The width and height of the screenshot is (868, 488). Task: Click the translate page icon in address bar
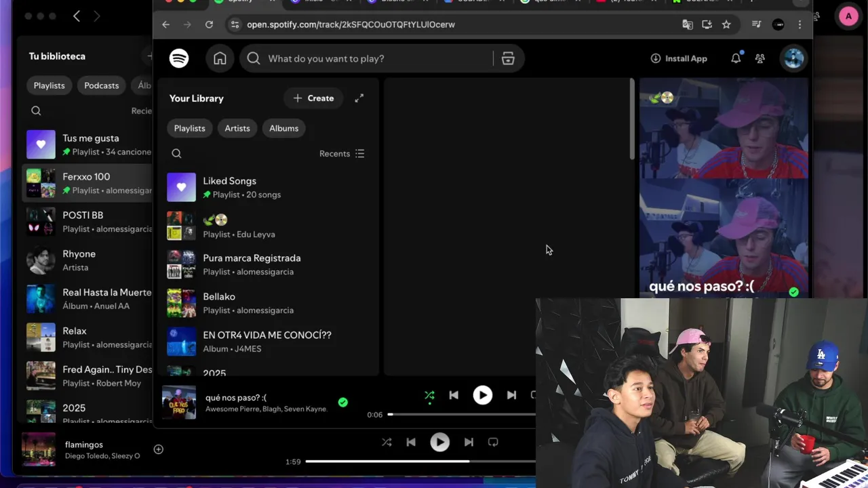pyautogui.click(x=688, y=24)
